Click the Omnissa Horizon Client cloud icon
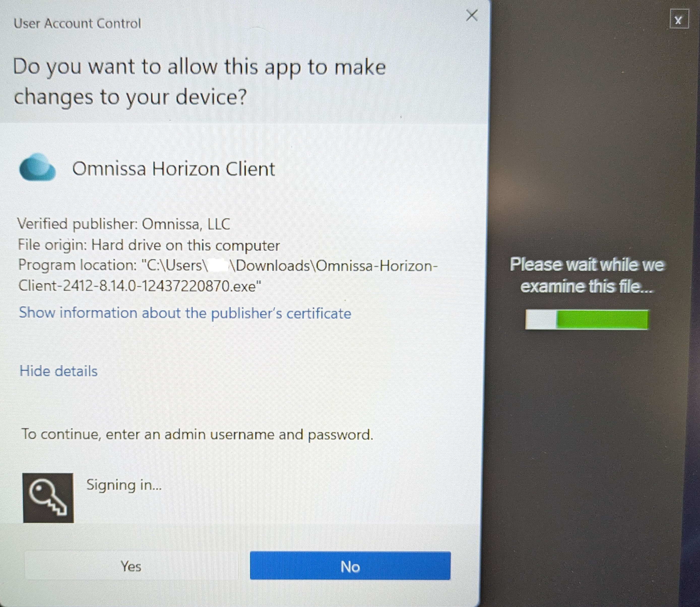The image size is (700, 607). click(x=37, y=168)
